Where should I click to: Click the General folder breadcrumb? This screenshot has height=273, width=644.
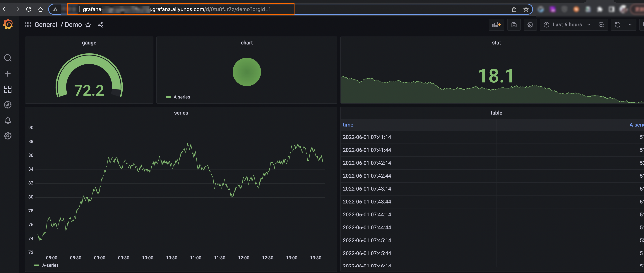click(x=46, y=25)
